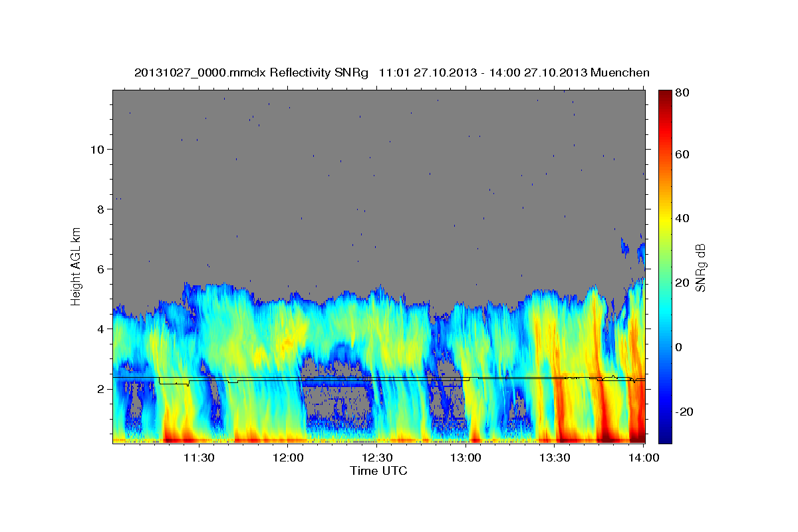
Task: Click colorbar label '60'
Action: coord(683,154)
